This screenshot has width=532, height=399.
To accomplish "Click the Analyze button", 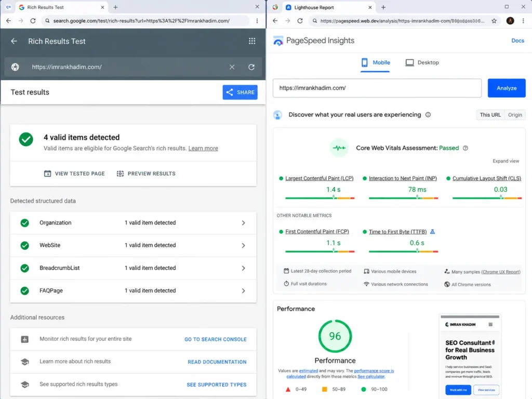I will point(507,88).
